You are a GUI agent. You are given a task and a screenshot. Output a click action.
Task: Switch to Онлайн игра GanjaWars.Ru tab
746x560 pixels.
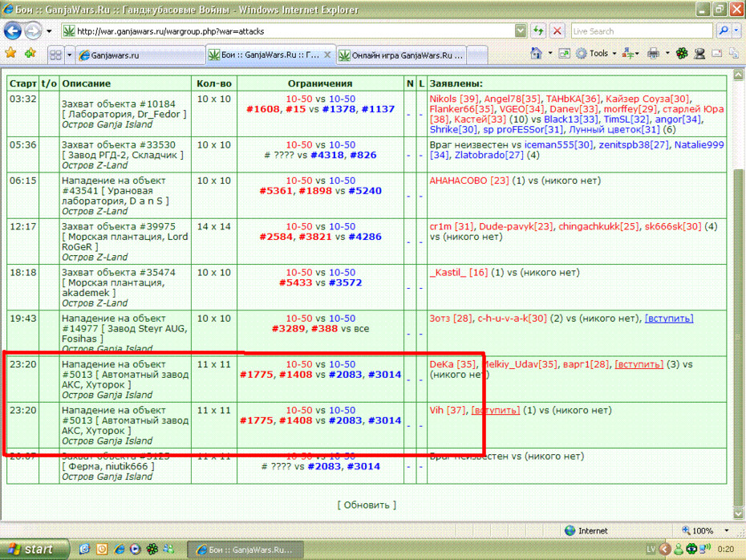point(401,55)
